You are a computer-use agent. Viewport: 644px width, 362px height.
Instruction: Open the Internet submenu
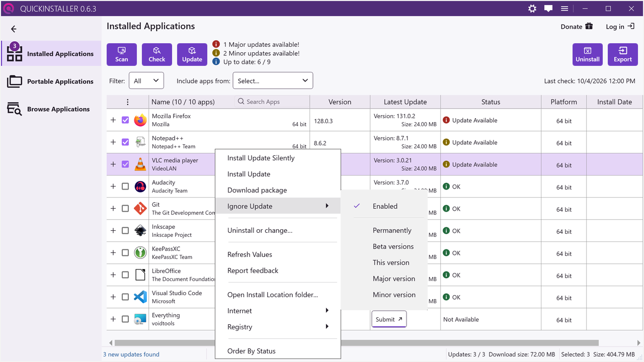[278, 311]
